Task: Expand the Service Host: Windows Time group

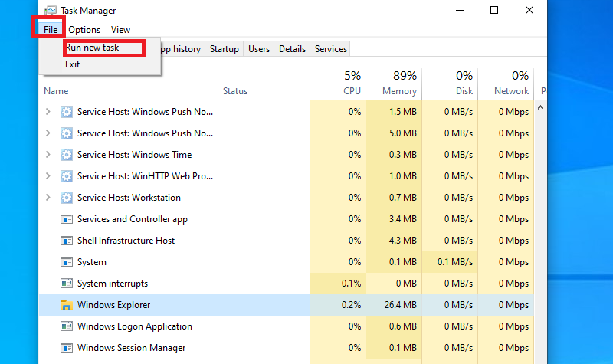Action: 48,155
